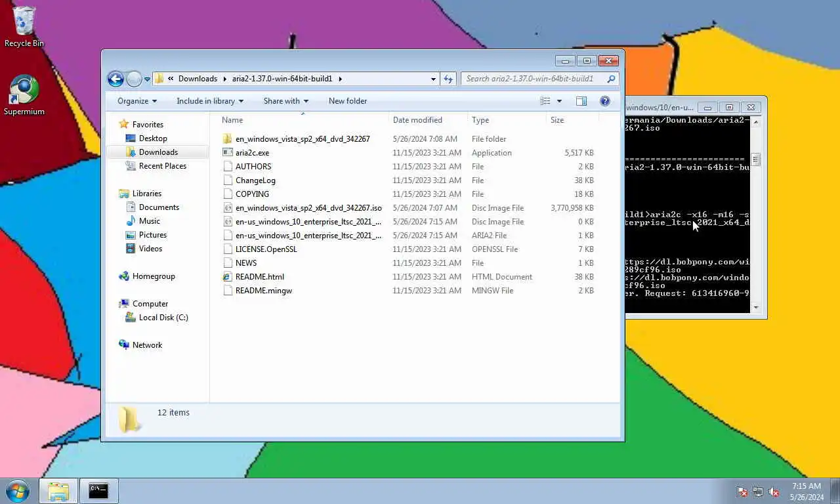Select Documents library in sidebar
840x504 pixels.
159,207
